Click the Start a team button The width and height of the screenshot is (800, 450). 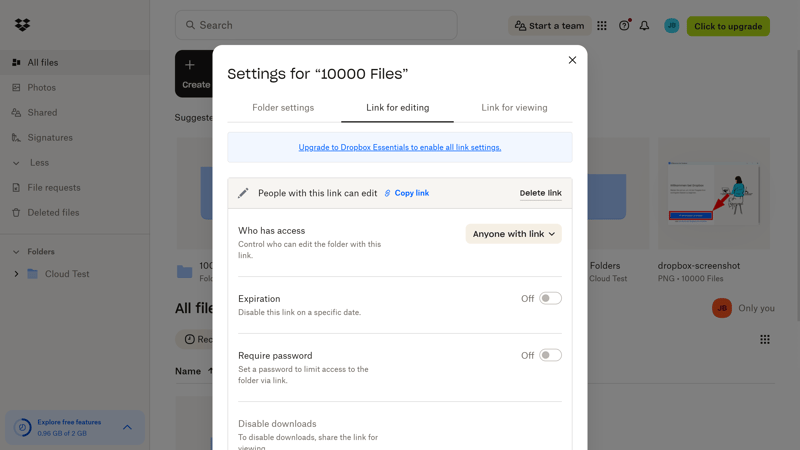pos(549,26)
